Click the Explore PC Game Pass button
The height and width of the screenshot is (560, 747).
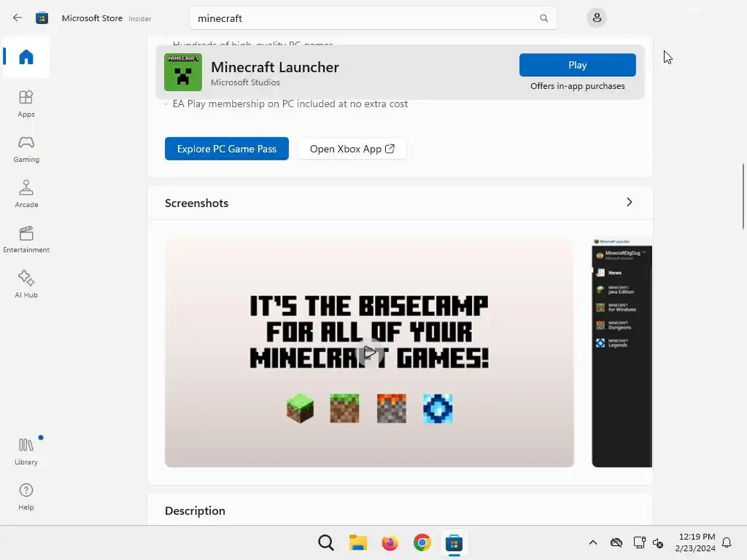(227, 149)
